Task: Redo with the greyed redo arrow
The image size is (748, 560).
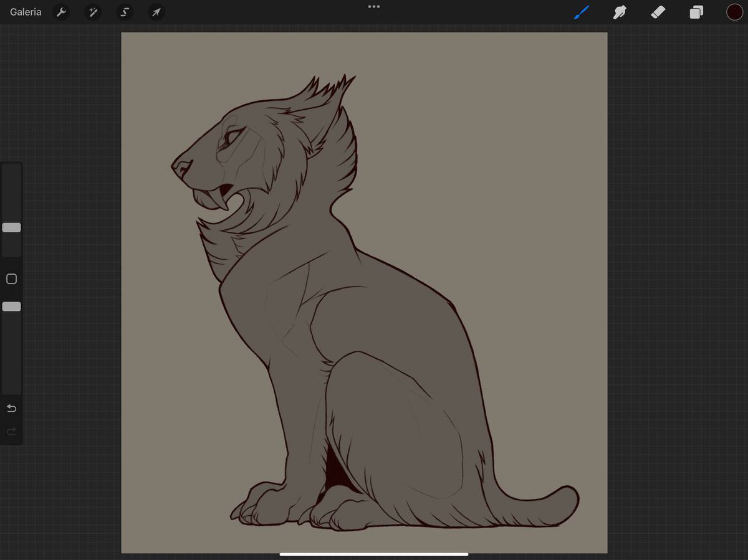Action: 11,431
